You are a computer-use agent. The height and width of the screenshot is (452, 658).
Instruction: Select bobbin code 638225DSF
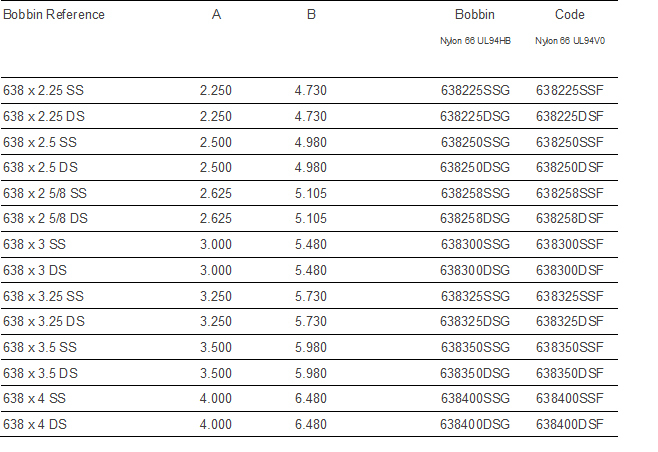pyautogui.click(x=570, y=116)
